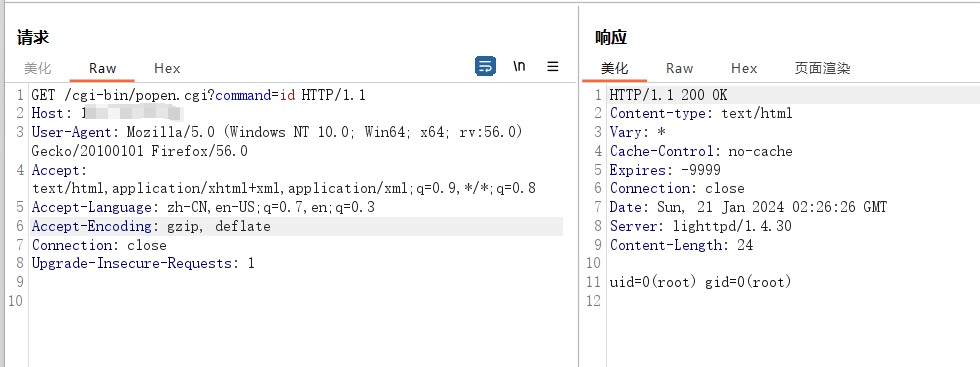980x367 pixels.
Task: Click the Content-Length: 24 header
Action: click(681, 245)
